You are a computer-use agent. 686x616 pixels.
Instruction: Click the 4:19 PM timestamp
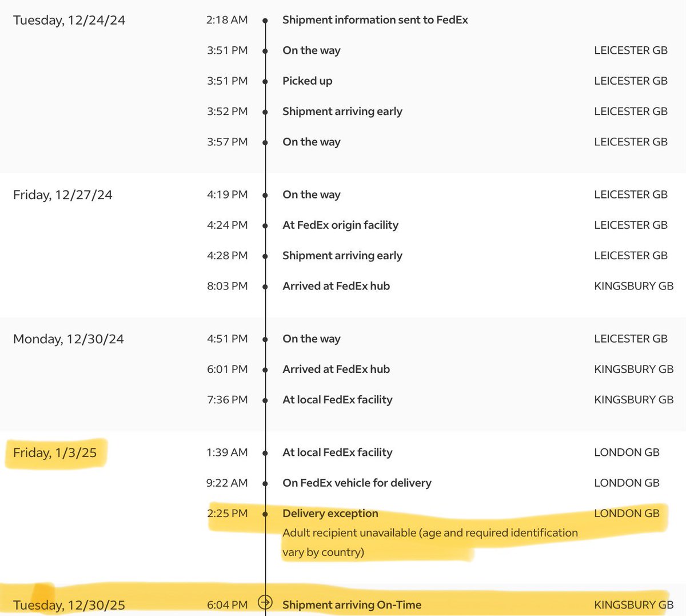[x=228, y=194]
